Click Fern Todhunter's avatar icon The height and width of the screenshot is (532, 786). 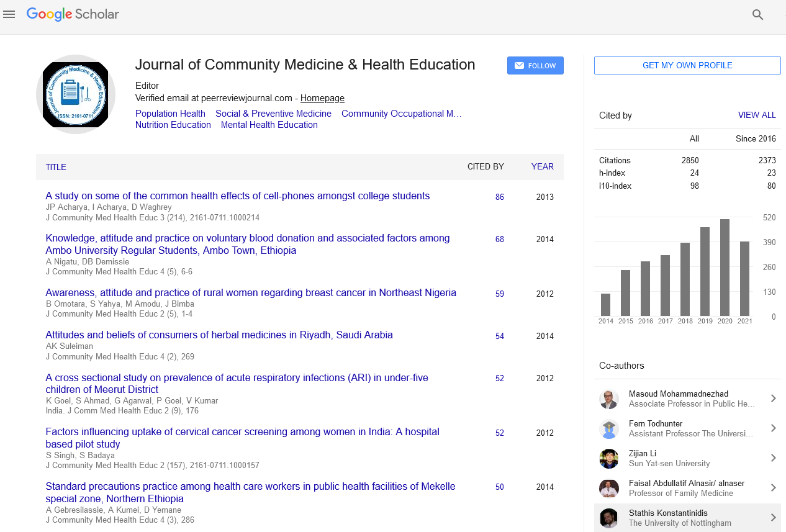(x=609, y=428)
